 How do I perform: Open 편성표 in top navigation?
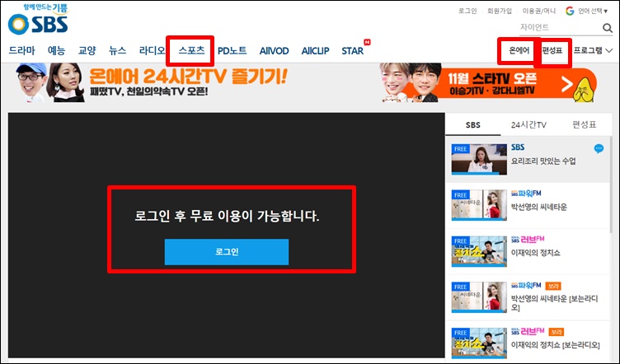(x=552, y=50)
